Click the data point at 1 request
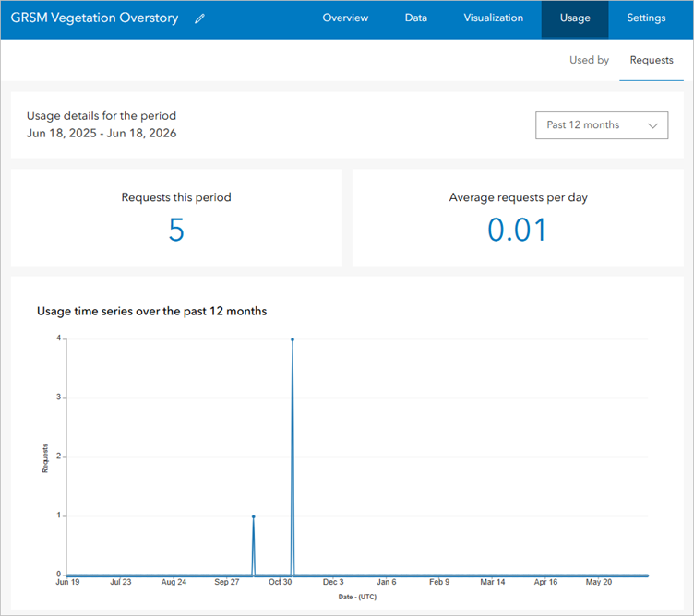The image size is (694, 616). click(x=253, y=516)
